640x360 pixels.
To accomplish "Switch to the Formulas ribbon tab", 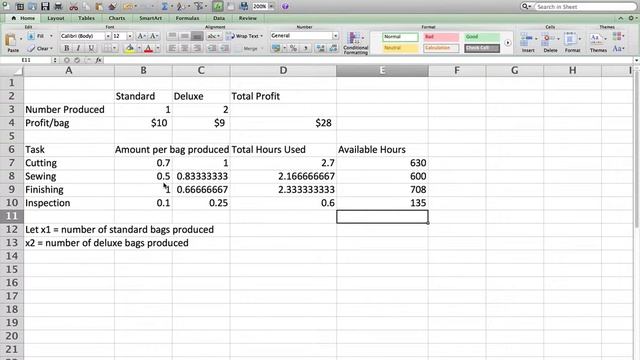I will click(x=187, y=18).
